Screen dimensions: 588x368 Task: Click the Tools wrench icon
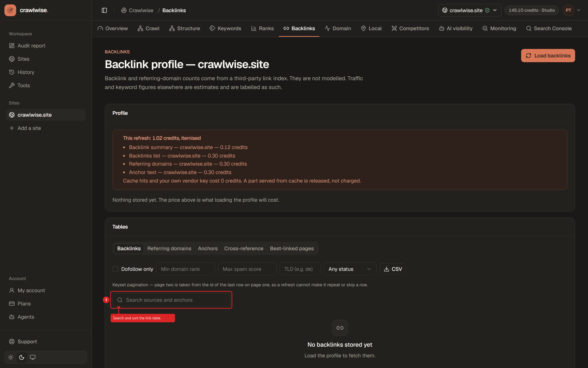click(x=12, y=85)
